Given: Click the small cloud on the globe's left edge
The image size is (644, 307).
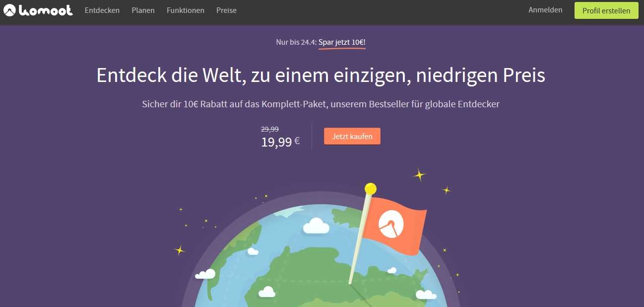Looking at the screenshot, I should pos(205,274).
